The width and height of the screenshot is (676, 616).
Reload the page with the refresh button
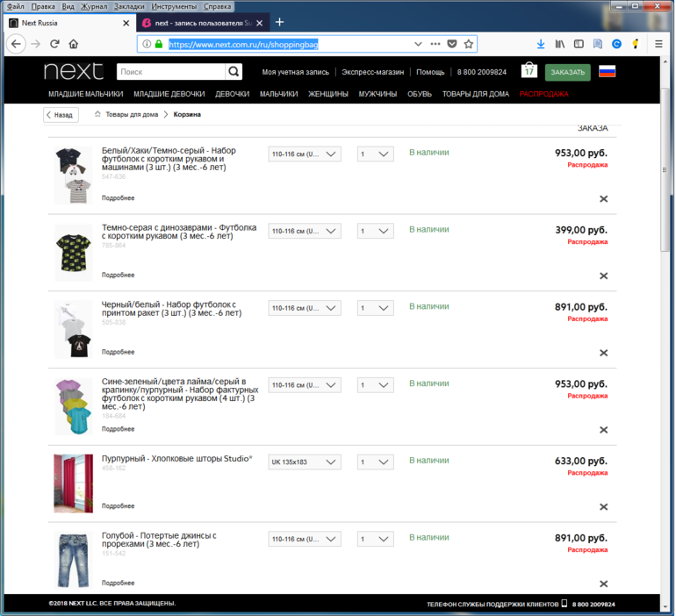(54, 44)
